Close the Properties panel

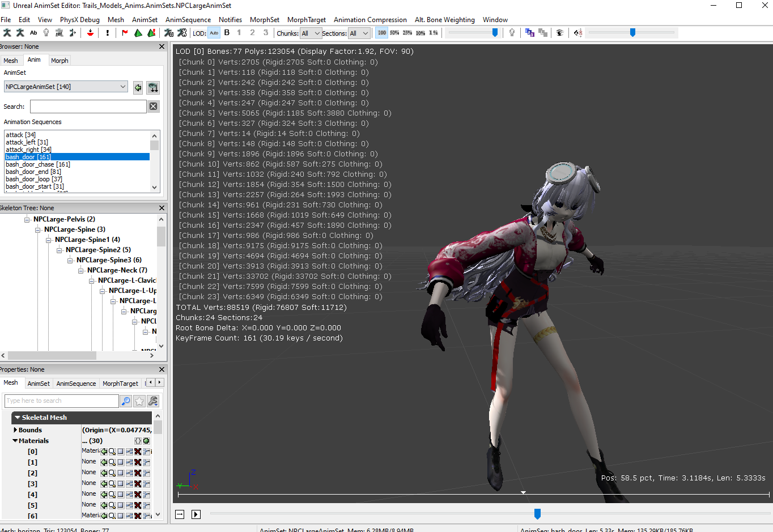click(x=162, y=369)
